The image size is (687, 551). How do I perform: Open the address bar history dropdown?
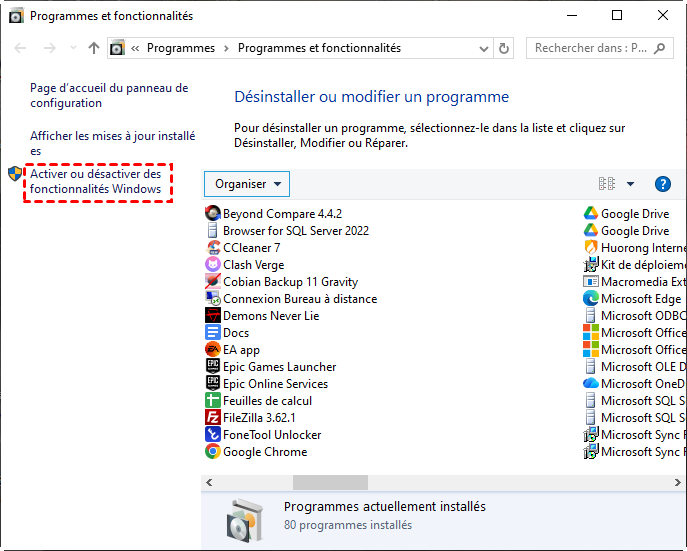(484, 49)
